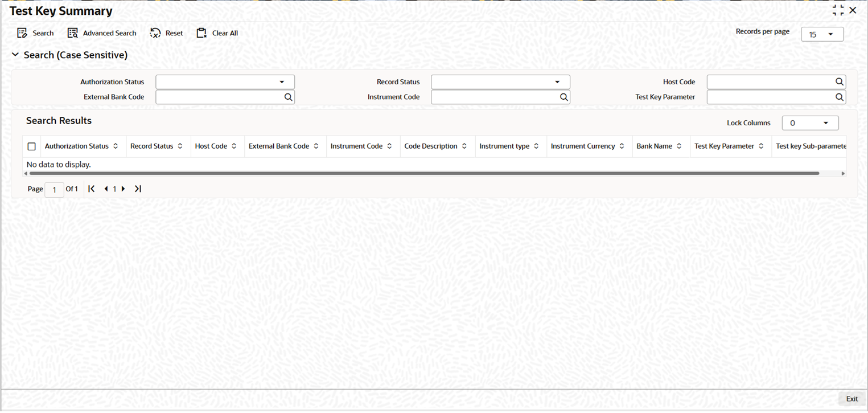Open Instrument Code lookup magnifier
This screenshot has width=868, height=413.
click(x=563, y=97)
